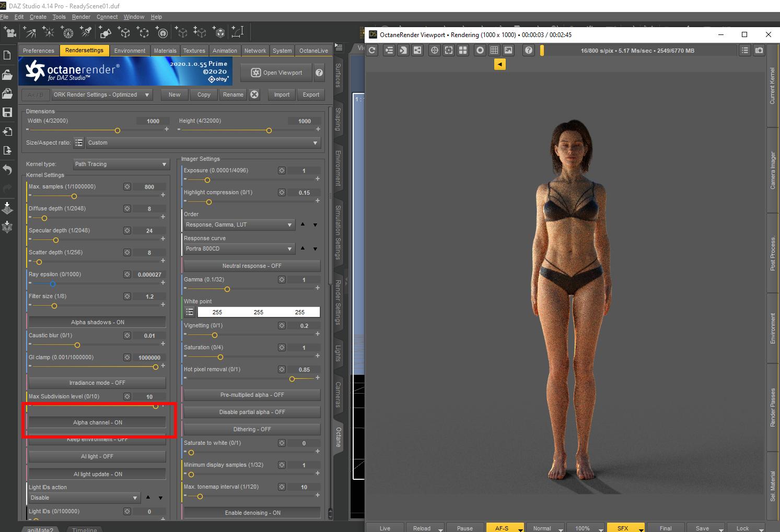Open the Create menu in menu bar
Screen dimensions: 780x532
[x=38, y=17]
